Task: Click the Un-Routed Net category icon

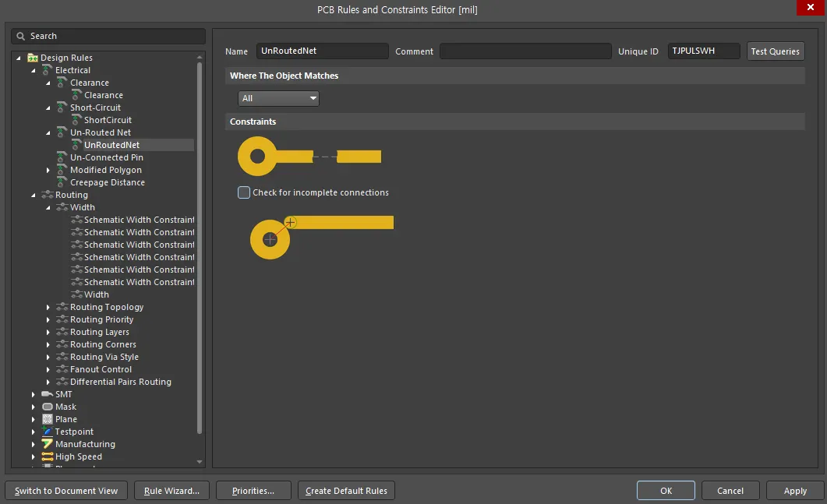Action: click(62, 132)
